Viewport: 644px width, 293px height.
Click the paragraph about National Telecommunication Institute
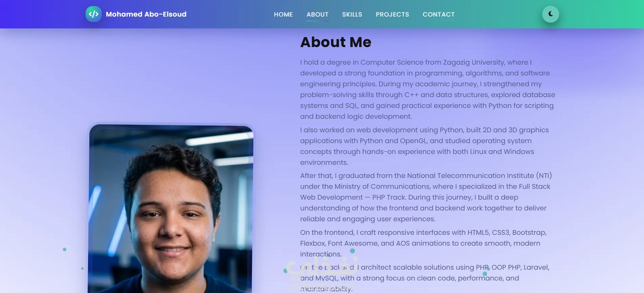(425, 197)
